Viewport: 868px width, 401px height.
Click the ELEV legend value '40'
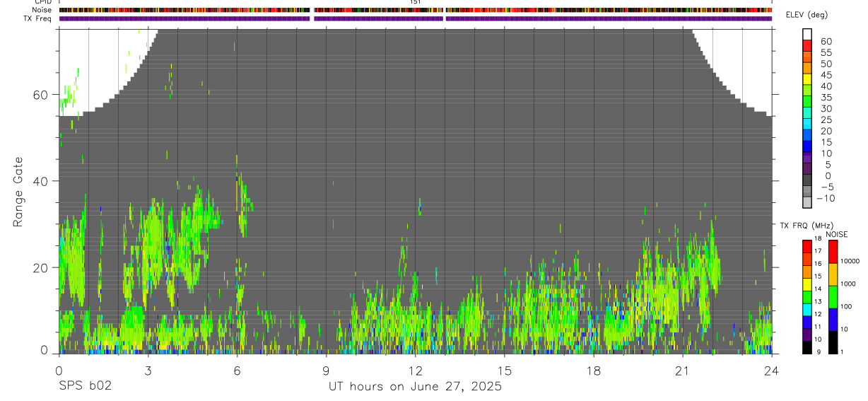coord(826,86)
